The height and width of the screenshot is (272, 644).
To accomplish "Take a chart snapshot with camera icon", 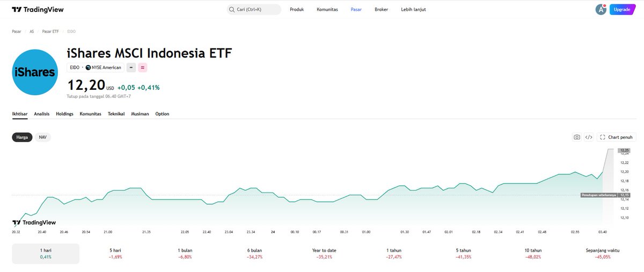I will point(576,137).
